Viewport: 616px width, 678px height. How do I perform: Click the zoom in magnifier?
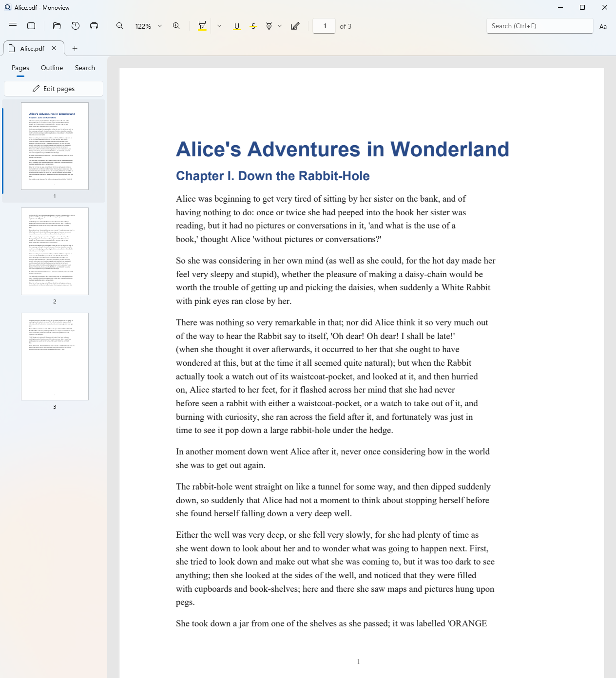pyautogui.click(x=176, y=26)
